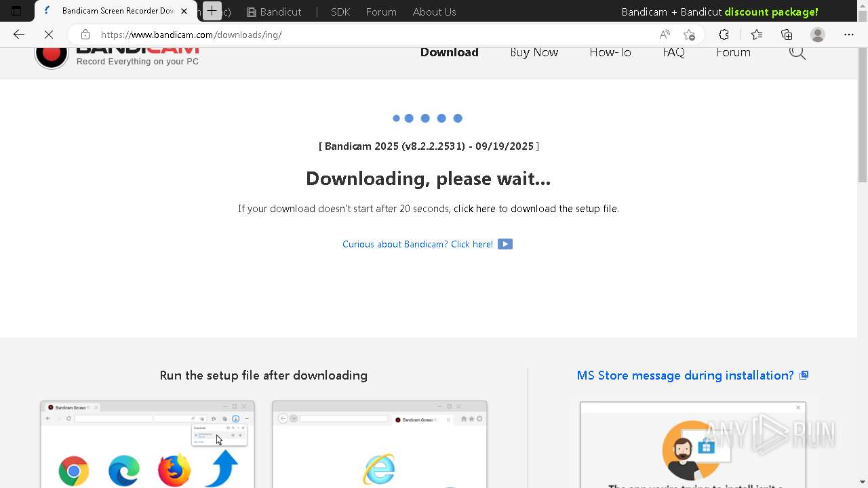
Task: Open SDK link in top bar
Action: coord(340,12)
